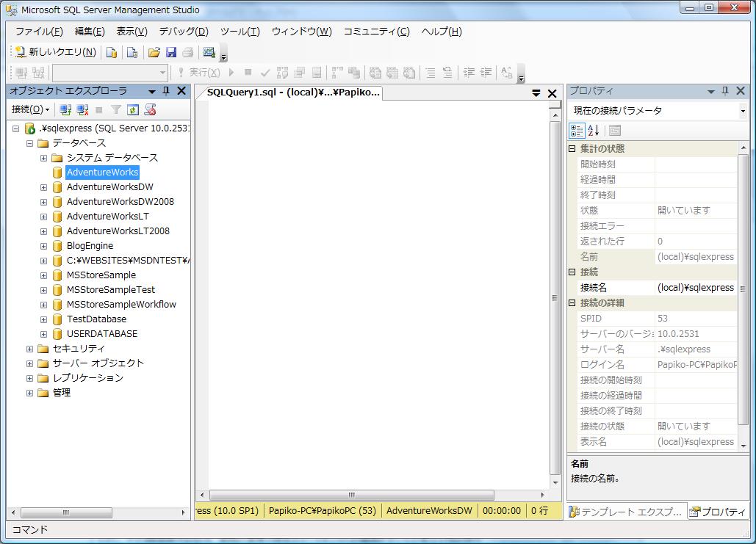The width and height of the screenshot is (756, 544).
Task: Collapse the 接続の詳細 property section
Action: 573,302
